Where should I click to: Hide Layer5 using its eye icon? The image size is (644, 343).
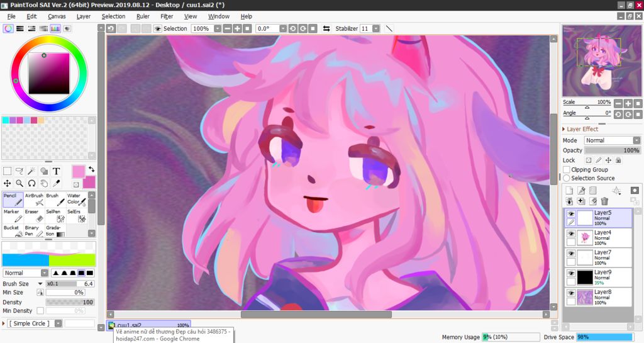[571, 213]
